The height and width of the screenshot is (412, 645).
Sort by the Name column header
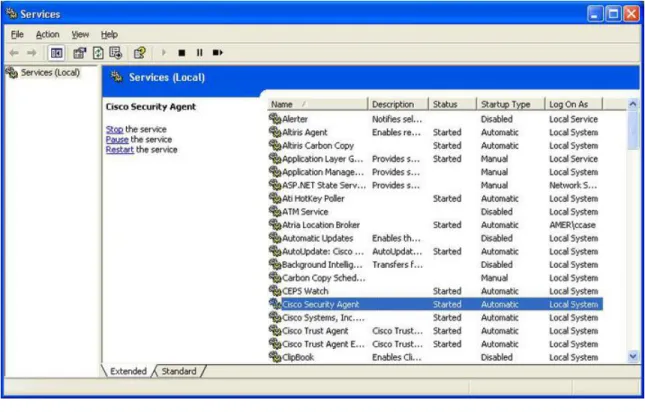point(317,104)
